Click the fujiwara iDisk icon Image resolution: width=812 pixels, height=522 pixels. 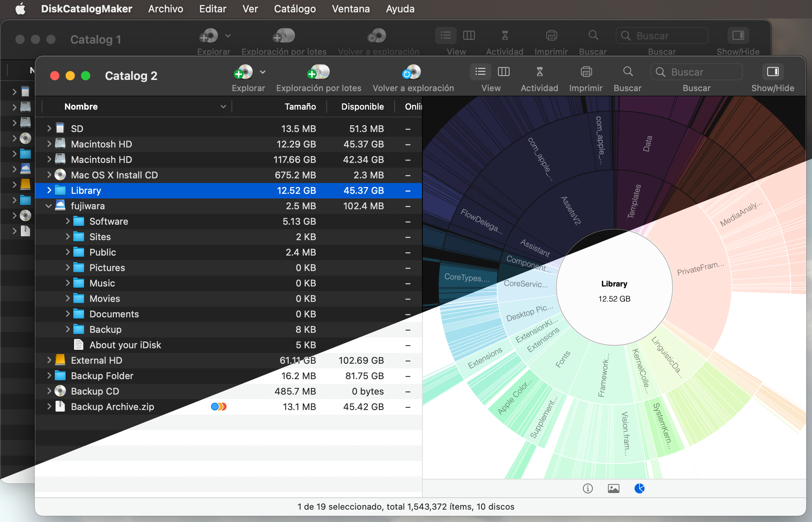60,206
